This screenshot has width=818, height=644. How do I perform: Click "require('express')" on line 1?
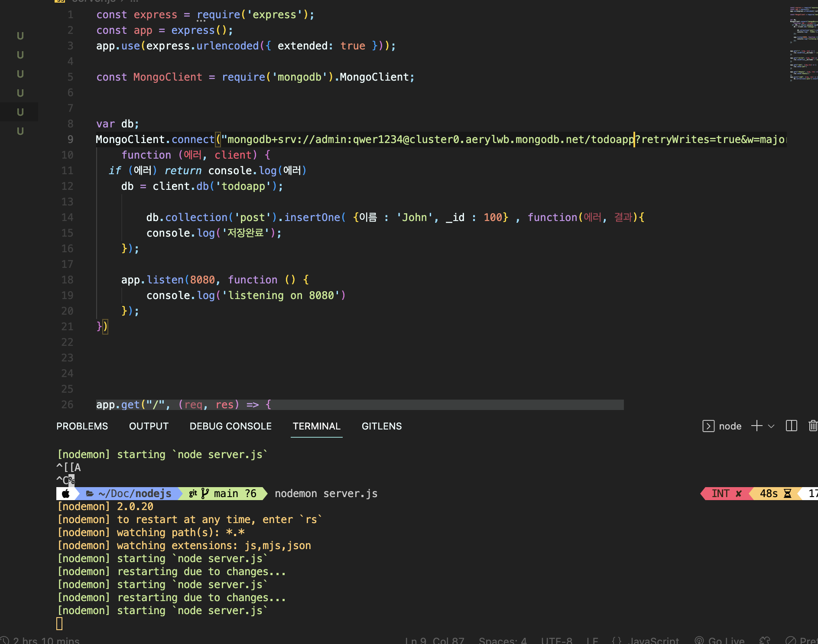tap(252, 15)
